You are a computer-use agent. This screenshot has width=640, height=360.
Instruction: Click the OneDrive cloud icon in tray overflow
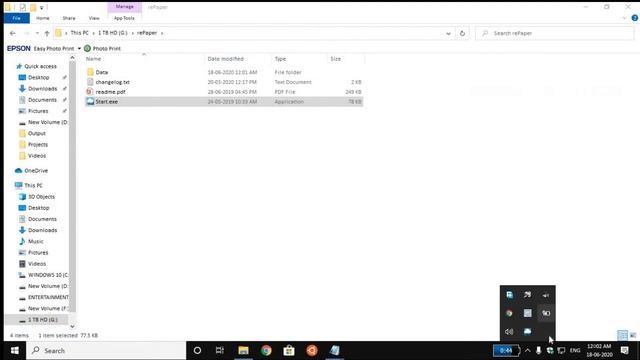point(527,332)
